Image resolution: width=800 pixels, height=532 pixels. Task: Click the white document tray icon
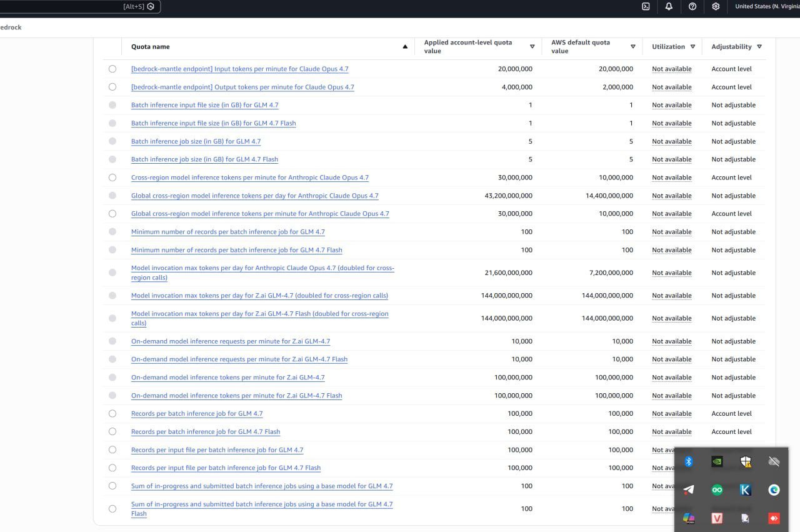tap(745, 518)
